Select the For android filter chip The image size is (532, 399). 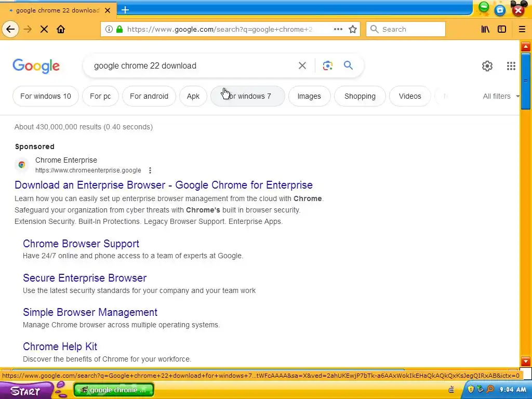pos(149,96)
